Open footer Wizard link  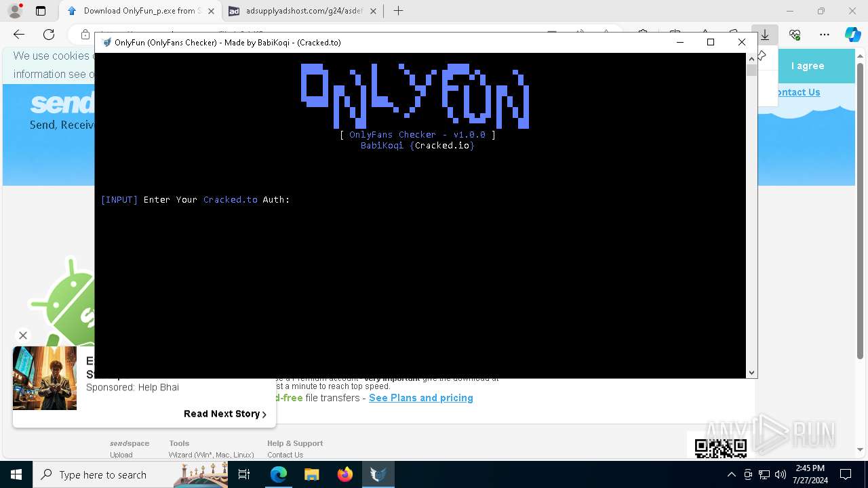coord(211,455)
